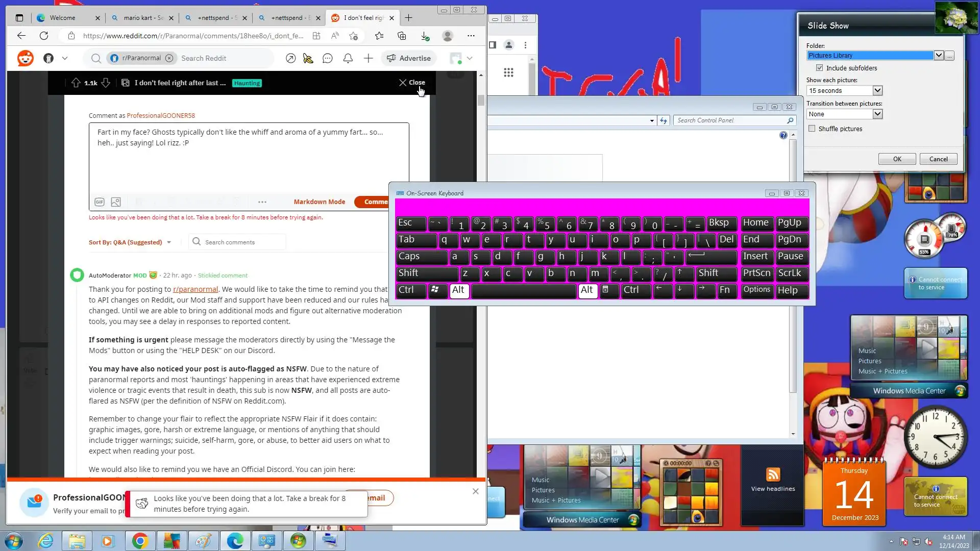The image size is (980, 551).
Task: Insert GIF in comment box
Action: (100, 202)
